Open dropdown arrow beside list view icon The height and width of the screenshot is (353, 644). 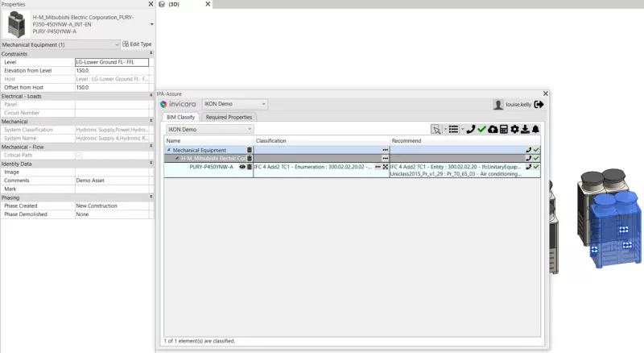pos(462,130)
